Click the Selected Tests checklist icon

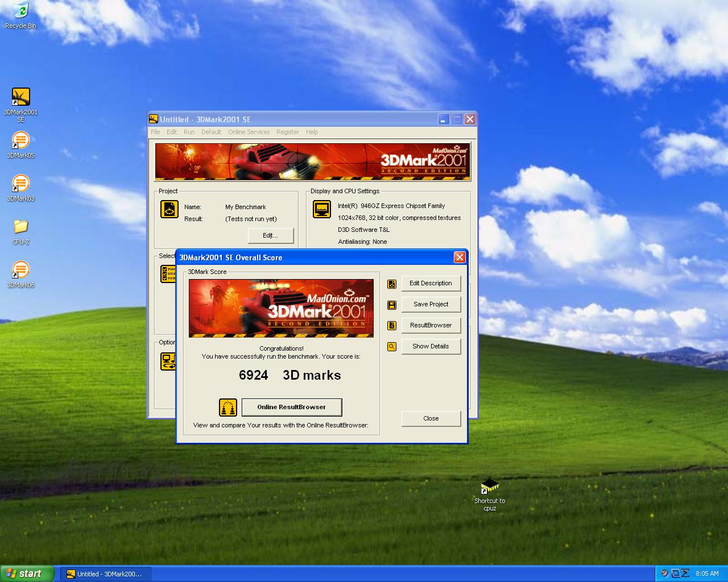click(168, 274)
